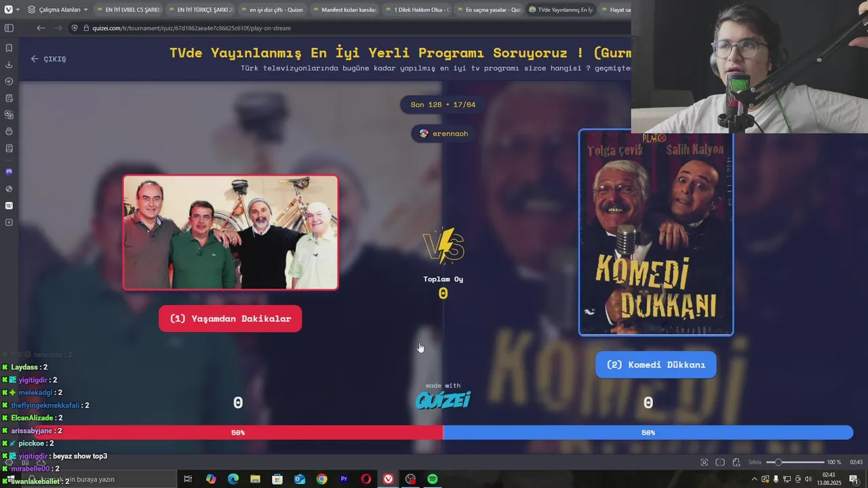The height and width of the screenshot is (488, 868).
Task: Open Microsoft Edge from taskbar
Action: 233,479
